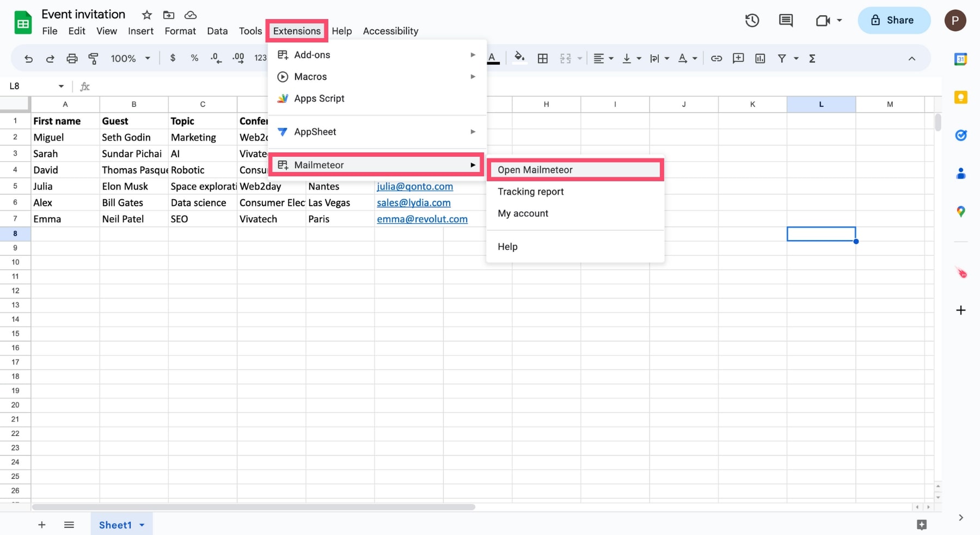Collapse the toolbar with chevron
This screenshot has width=980, height=535.
[912, 58]
